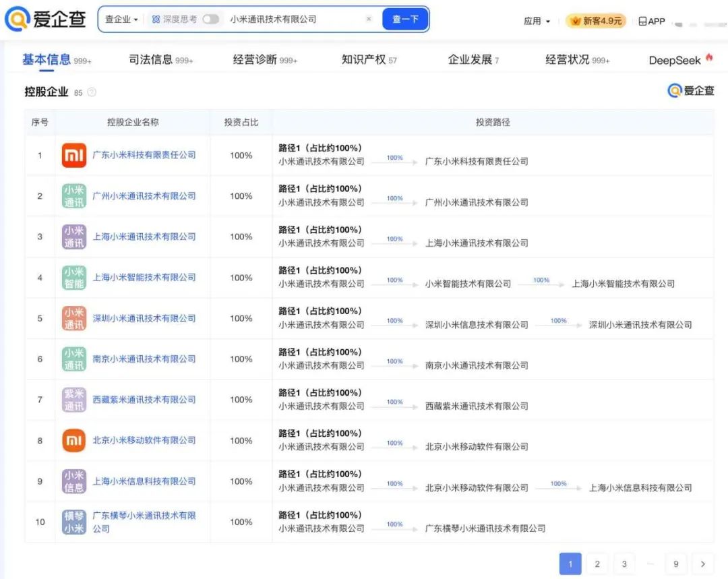Jump to page 9 of results

[x=676, y=563]
